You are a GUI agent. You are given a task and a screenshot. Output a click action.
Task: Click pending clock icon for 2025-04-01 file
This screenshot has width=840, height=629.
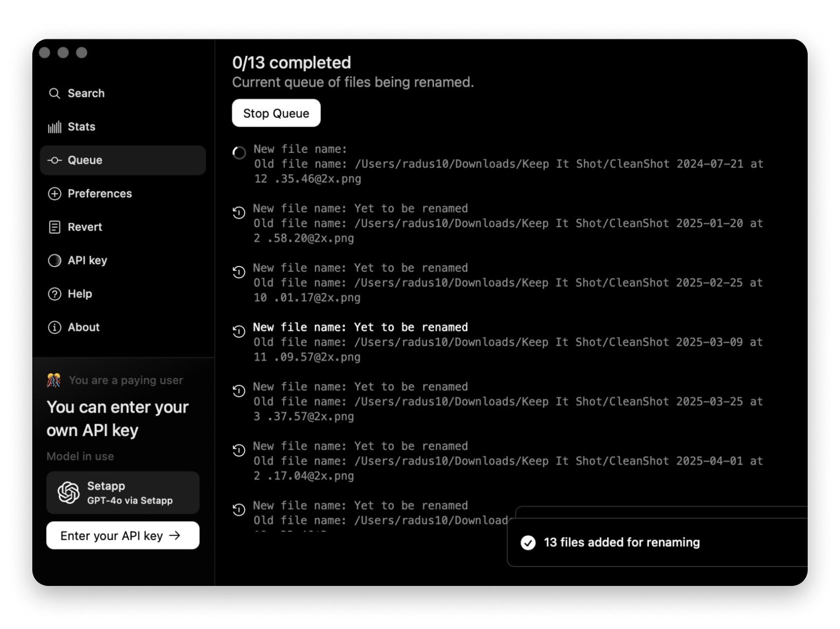click(239, 450)
